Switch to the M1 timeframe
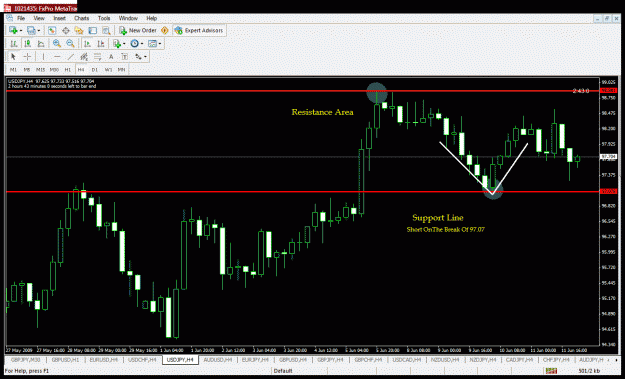The image size is (625, 379). click(x=13, y=70)
